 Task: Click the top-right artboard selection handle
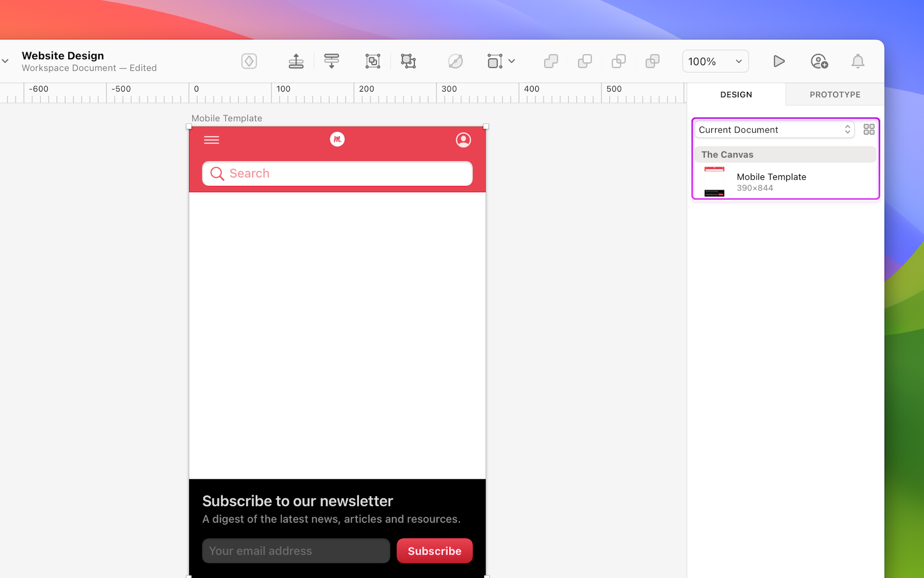pyautogui.click(x=486, y=126)
